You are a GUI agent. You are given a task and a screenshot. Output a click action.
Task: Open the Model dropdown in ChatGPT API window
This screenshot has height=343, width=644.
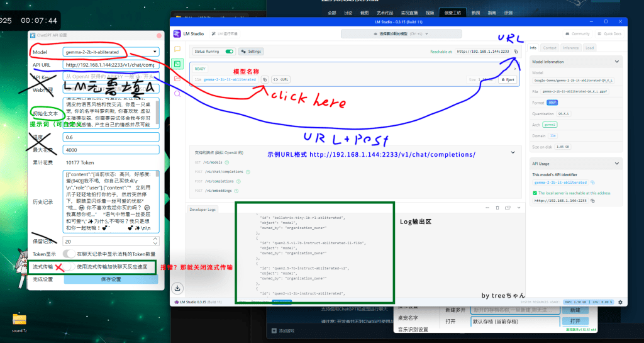point(111,52)
